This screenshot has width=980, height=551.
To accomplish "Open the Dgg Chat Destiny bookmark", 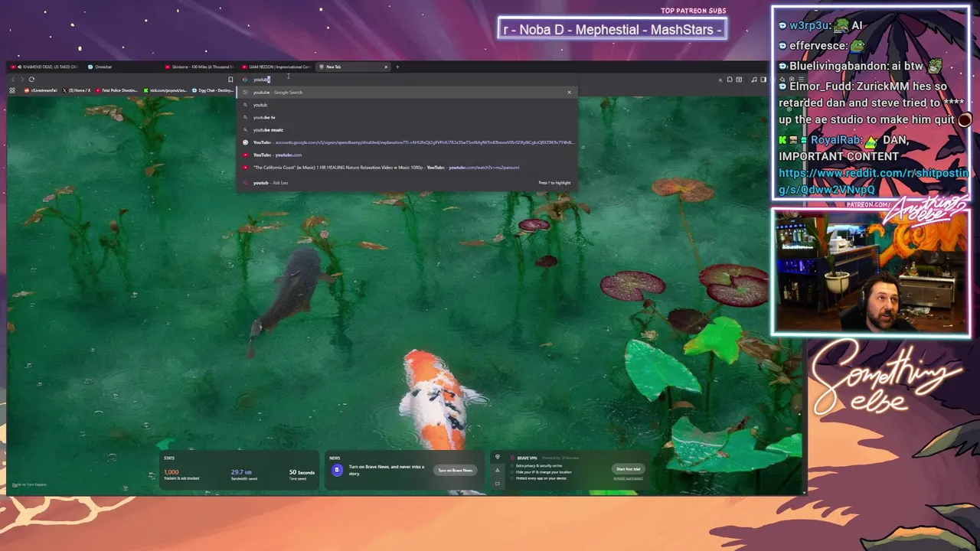I will (x=214, y=90).
